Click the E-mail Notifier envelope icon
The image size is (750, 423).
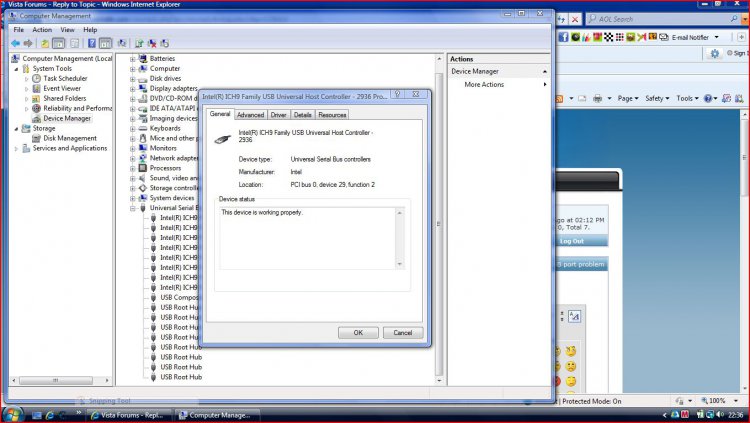point(664,37)
